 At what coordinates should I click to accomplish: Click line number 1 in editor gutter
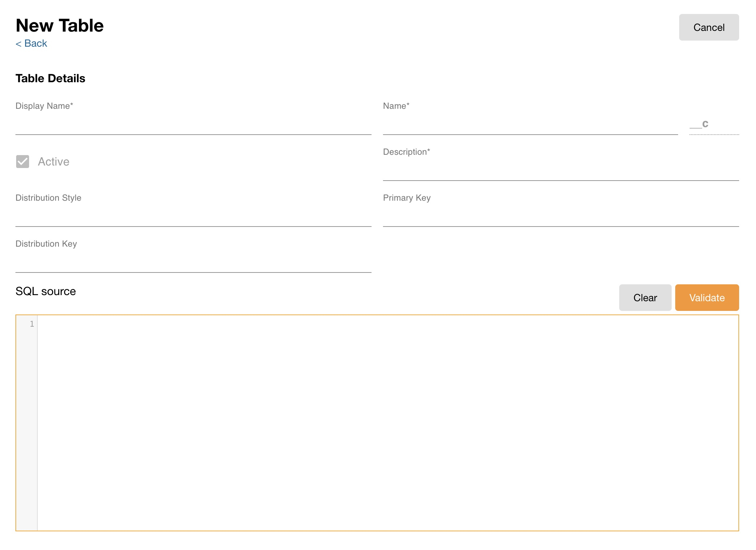(32, 324)
